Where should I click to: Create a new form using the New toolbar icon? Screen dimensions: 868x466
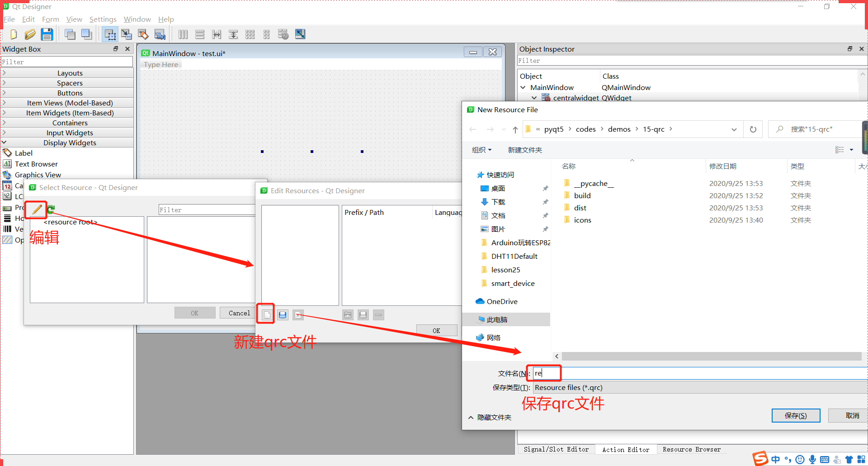click(x=13, y=34)
